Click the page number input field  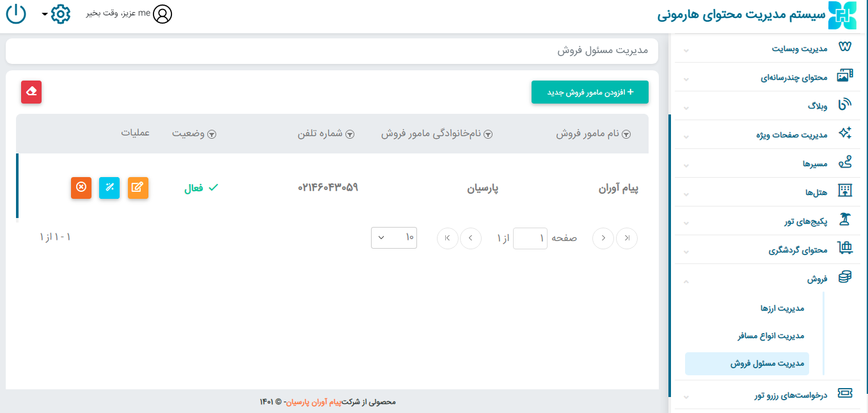(x=530, y=238)
